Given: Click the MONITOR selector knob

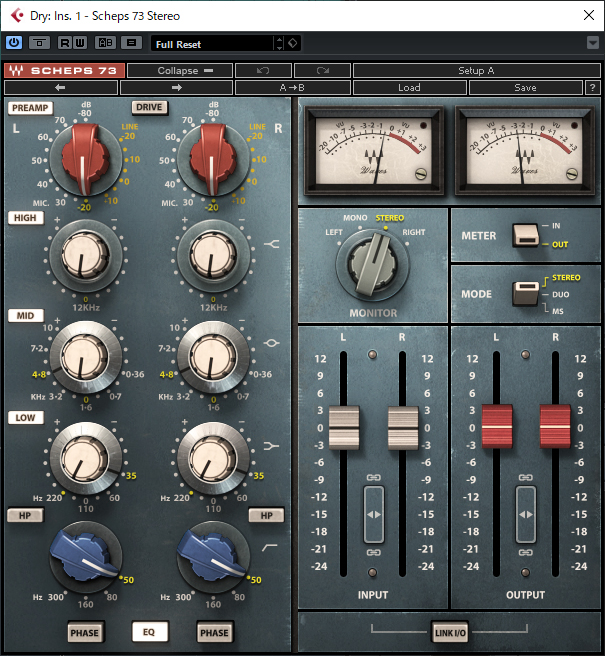Looking at the screenshot, I should point(372,264).
